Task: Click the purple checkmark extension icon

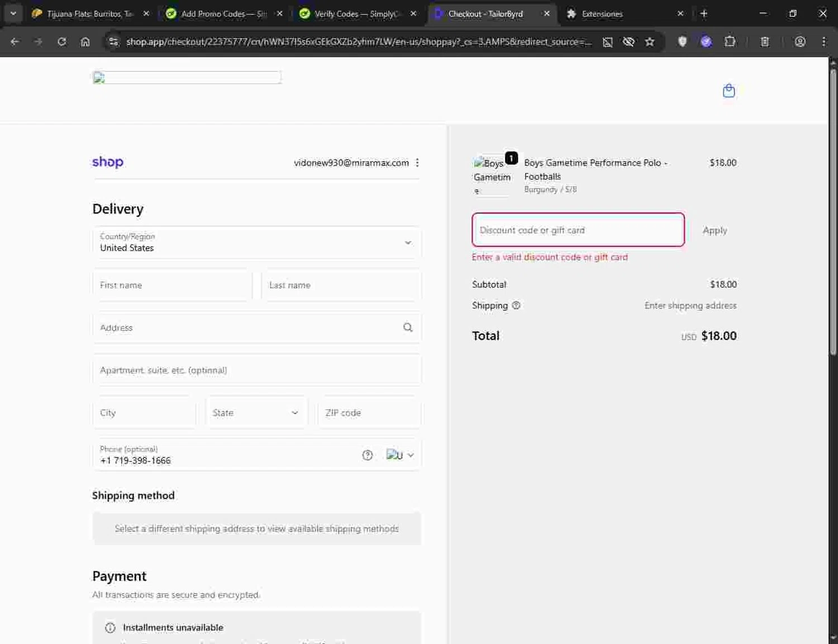Action: 706,41
